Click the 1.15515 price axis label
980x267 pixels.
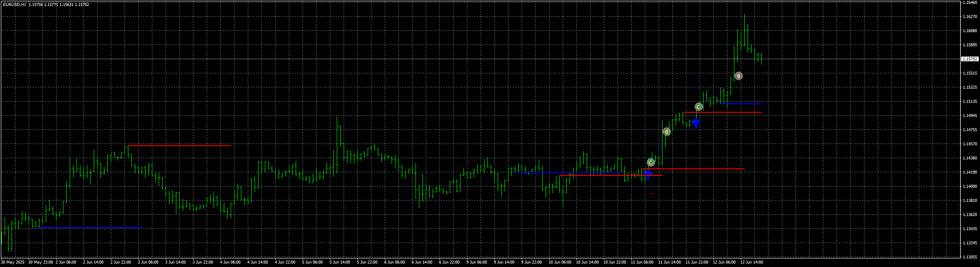(969, 73)
